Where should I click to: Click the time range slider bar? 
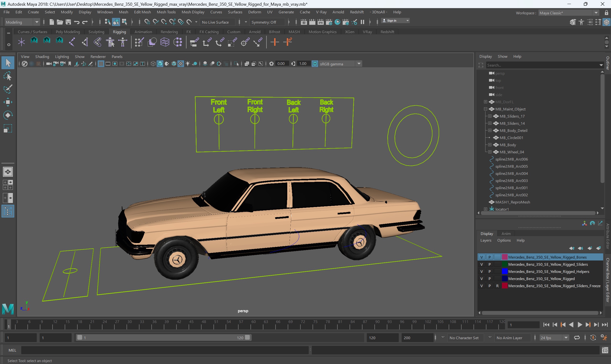pos(163,338)
